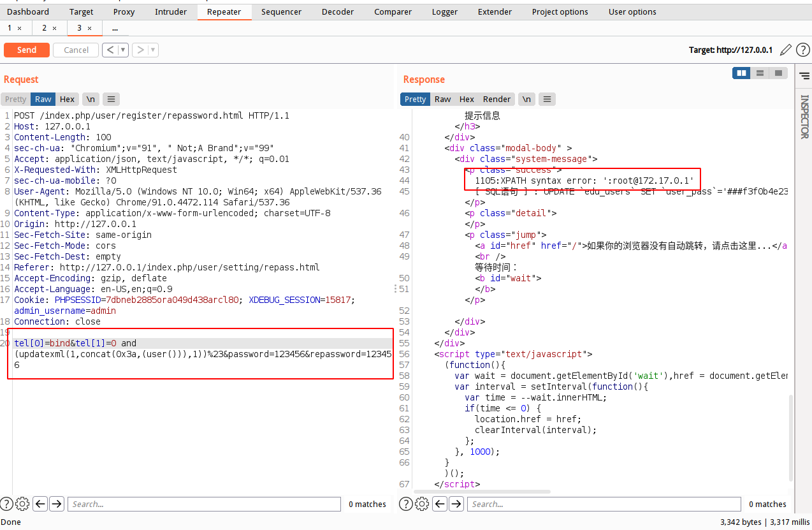Open Request search settings gear
Viewport: 812px width, 530px height.
[22, 504]
